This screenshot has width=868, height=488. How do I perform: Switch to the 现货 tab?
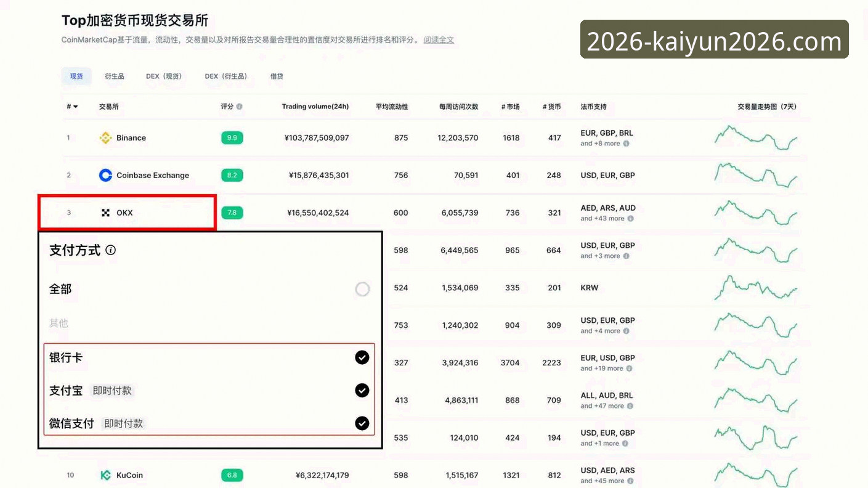76,76
